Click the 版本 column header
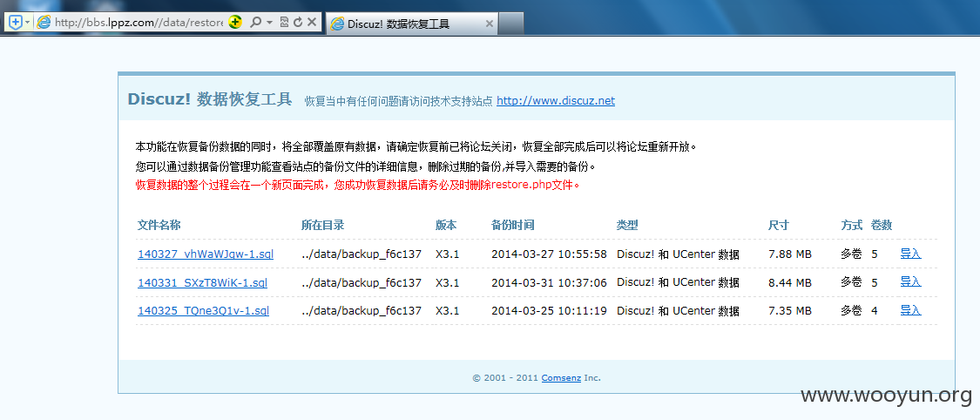 click(x=446, y=225)
